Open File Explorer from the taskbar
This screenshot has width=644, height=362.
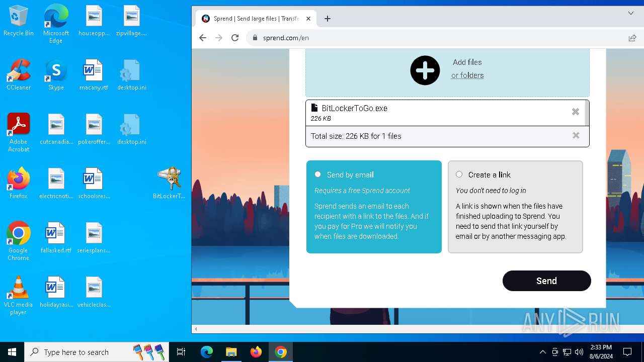(x=231, y=352)
